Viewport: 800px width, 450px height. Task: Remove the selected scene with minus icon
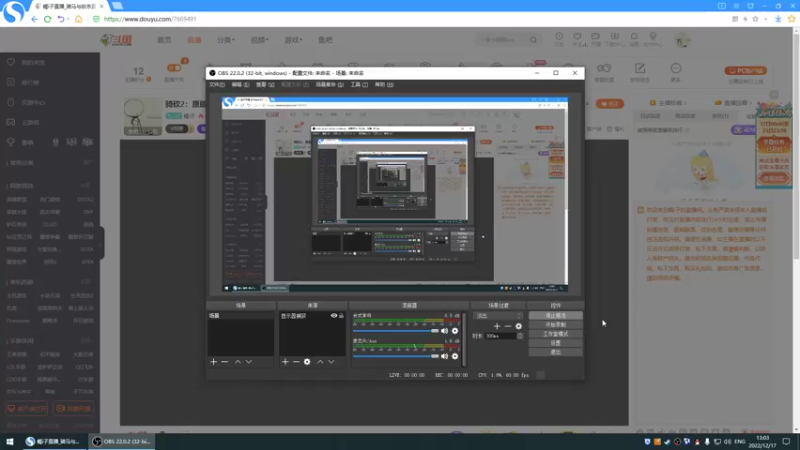[224, 362]
